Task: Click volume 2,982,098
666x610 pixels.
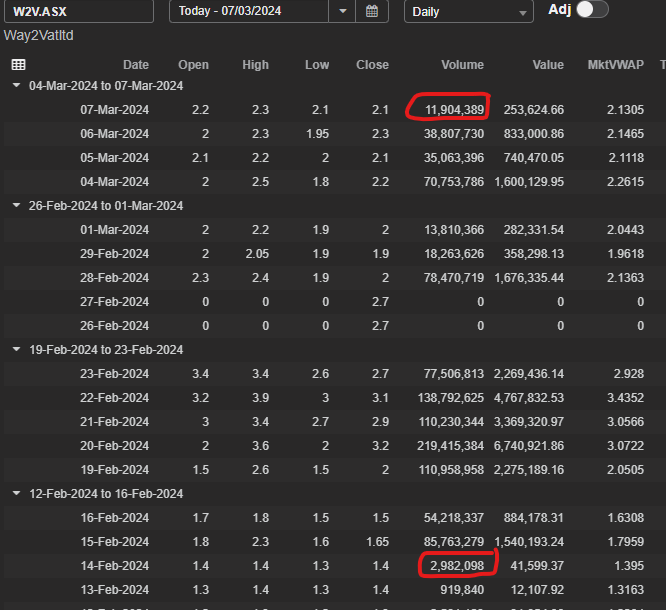Action: click(457, 566)
